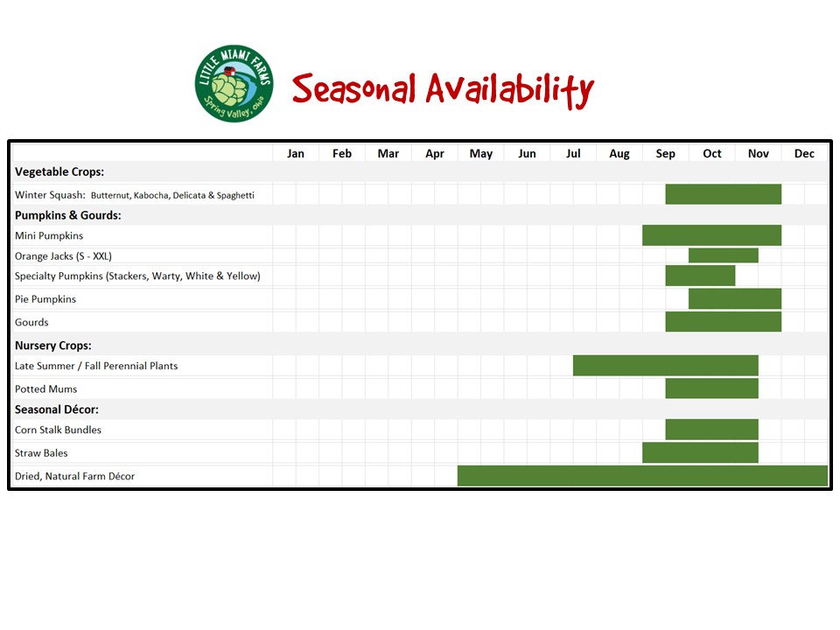Image resolution: width=840 pixels, height=630 pixels.
Task: Click the green bar for Late Summer / Fall Perennial Plants
Action: pyautogui.click(x=665, y=366)
